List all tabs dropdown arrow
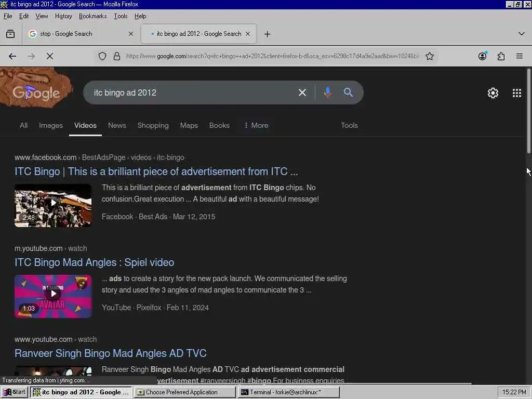Viewport: 532px width, 399px height. point(522,34)
